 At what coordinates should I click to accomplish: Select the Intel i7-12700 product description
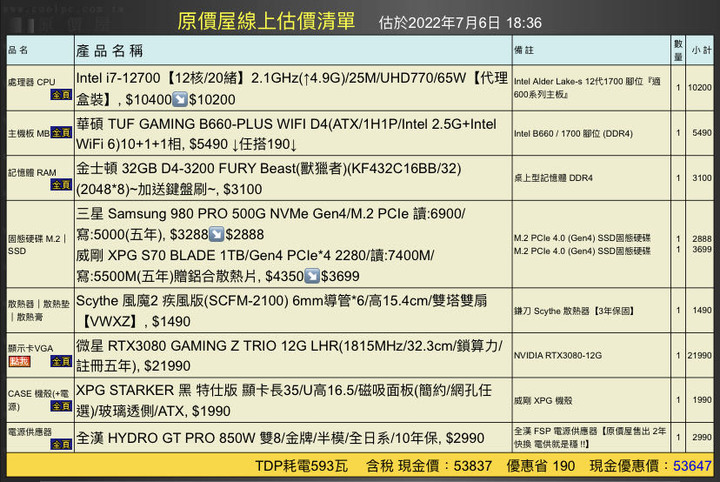(x=292, y=89)
